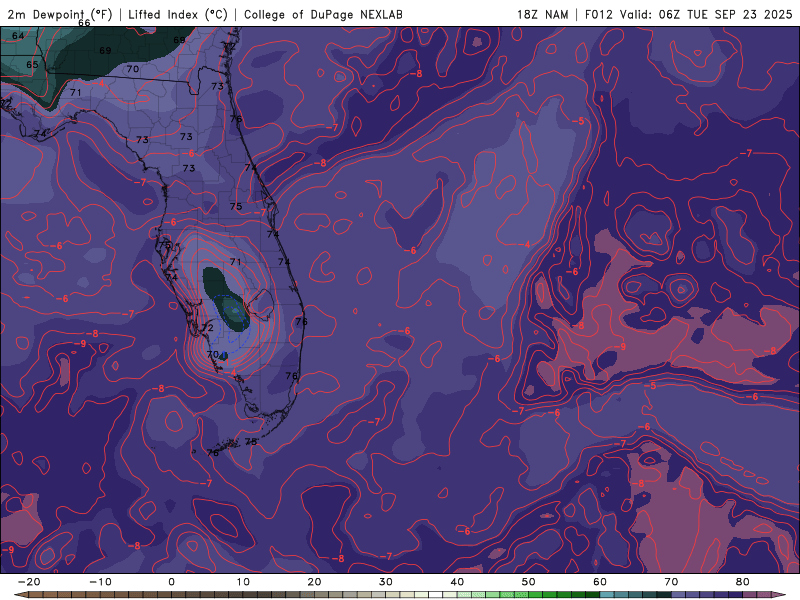Click the 66 dewpoint value overlapping the title

[x=84, y=23]
